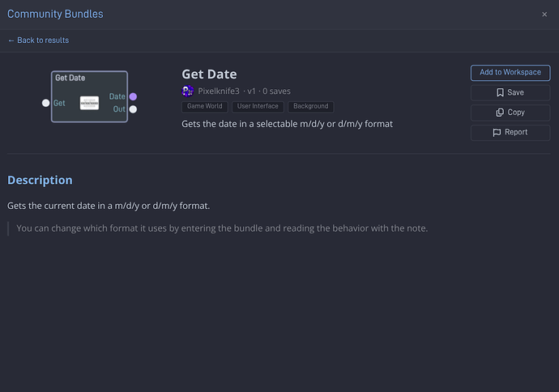559x392 pixels.
Task: Click the Add to Workspace button
Action: tap(510, 72)
